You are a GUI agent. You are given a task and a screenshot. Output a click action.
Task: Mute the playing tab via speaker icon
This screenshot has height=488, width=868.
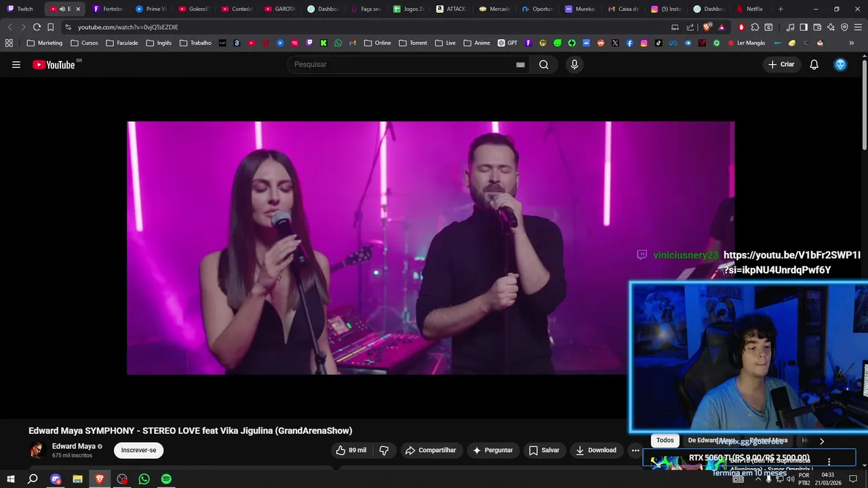pyautogui.click(x=62, y=9)
